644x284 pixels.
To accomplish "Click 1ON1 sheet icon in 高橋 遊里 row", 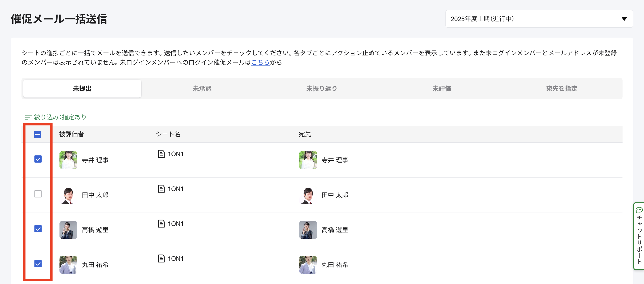I will click(161, 223).
